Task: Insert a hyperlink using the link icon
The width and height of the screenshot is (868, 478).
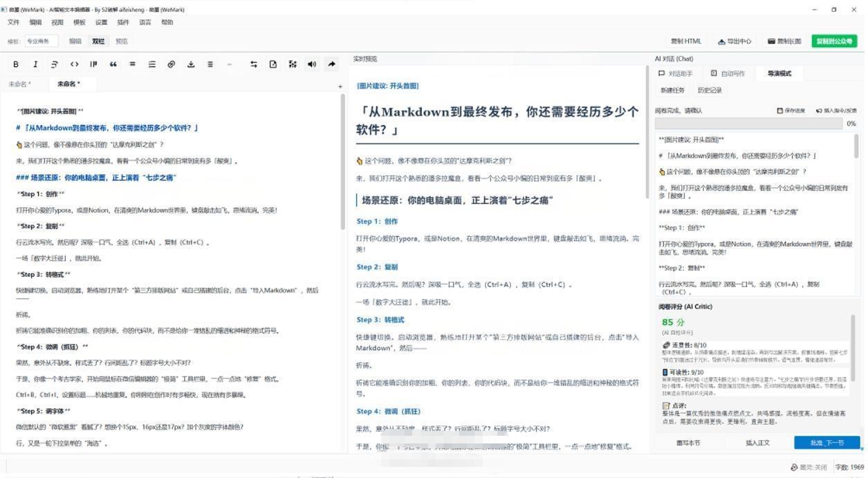Action: point(171,64)
